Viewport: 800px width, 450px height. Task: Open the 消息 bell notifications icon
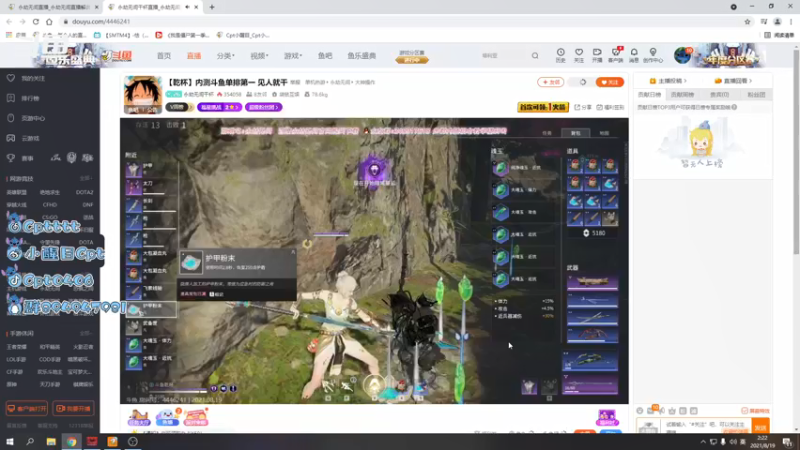[x=634, y=55]
